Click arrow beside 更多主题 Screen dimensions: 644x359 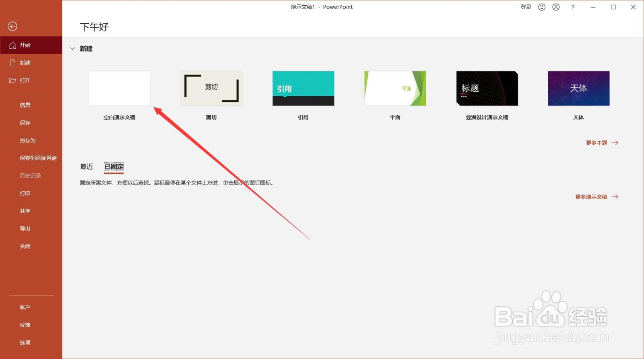(x=615, y=143)
